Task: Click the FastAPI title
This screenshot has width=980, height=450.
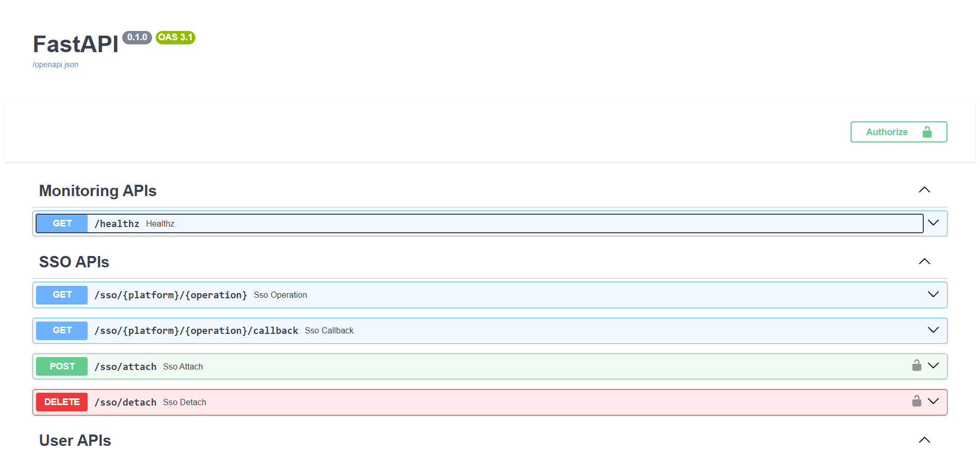Action: pos(76,44)
